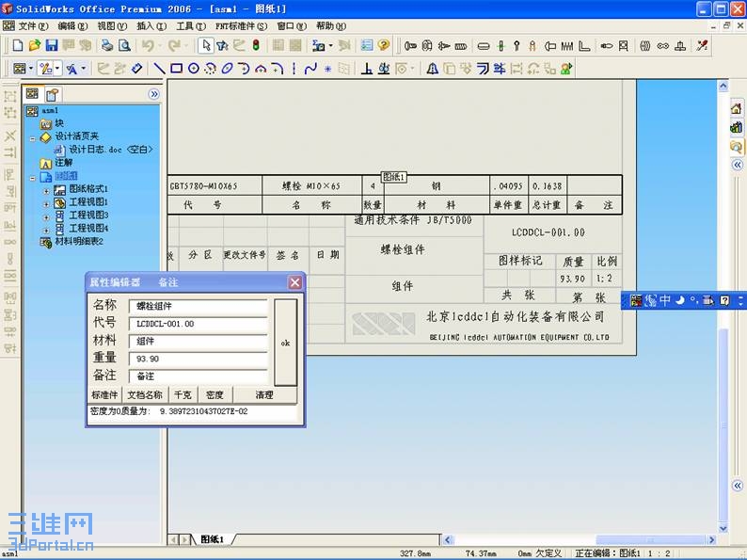
Task: Open dropdown arrow next to annotation font icon
Action: 84,69
